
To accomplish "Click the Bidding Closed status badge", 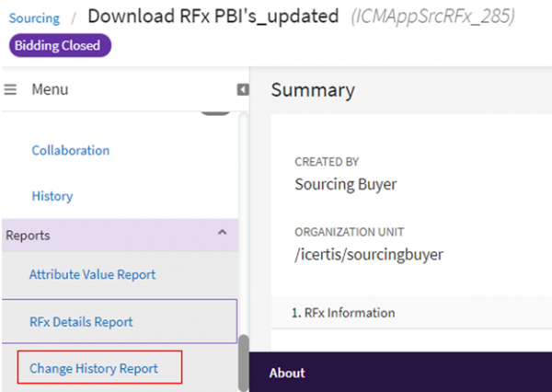I will click(61, 46).
